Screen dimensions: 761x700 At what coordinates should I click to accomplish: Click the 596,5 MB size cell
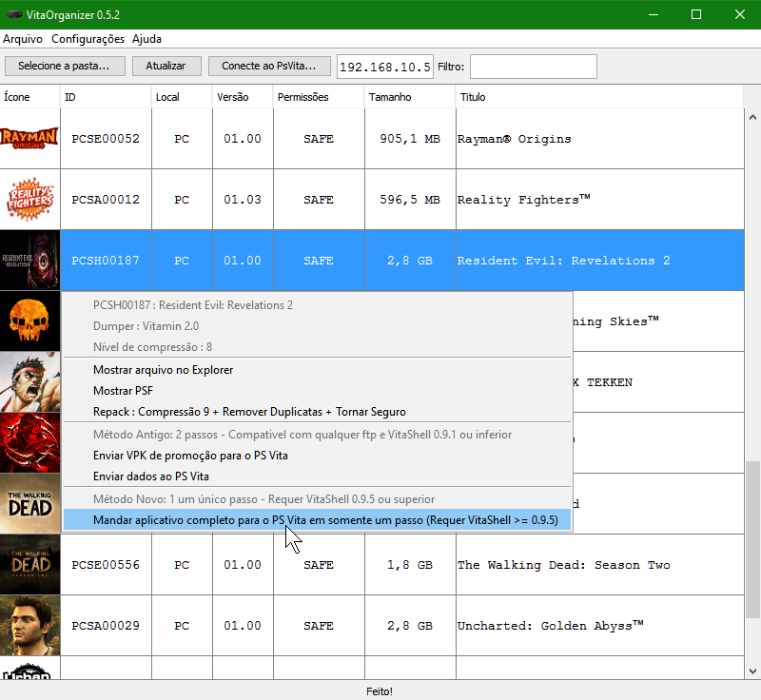(410, 200)
